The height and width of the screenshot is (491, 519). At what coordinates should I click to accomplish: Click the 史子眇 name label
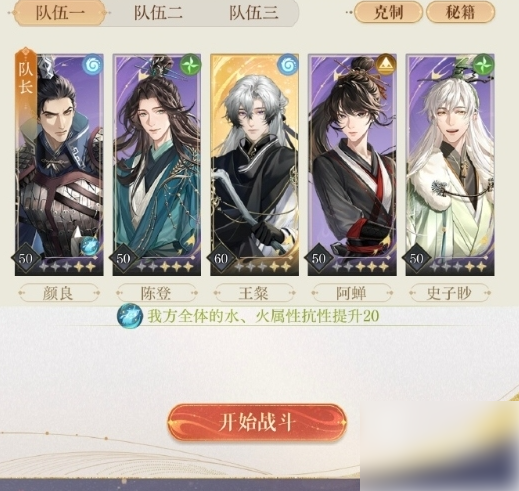[x=450, y=293]
